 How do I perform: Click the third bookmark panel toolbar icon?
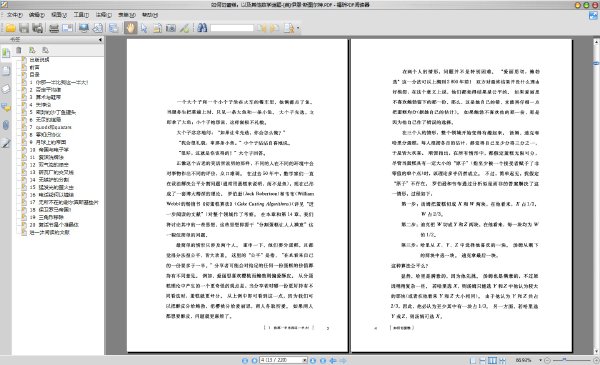coord(46,50)
